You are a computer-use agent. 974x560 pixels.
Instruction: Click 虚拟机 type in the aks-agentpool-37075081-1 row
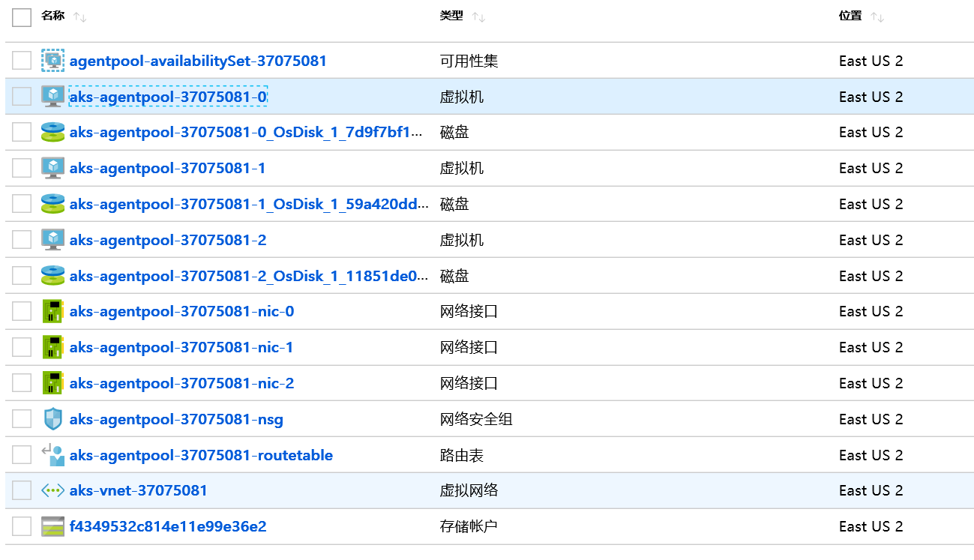[x=462, y=169]
